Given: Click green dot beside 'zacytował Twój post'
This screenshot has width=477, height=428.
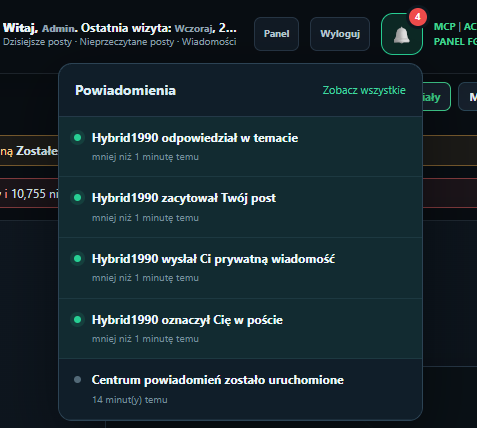Looking at the screenshot, I should click(78, 198).
